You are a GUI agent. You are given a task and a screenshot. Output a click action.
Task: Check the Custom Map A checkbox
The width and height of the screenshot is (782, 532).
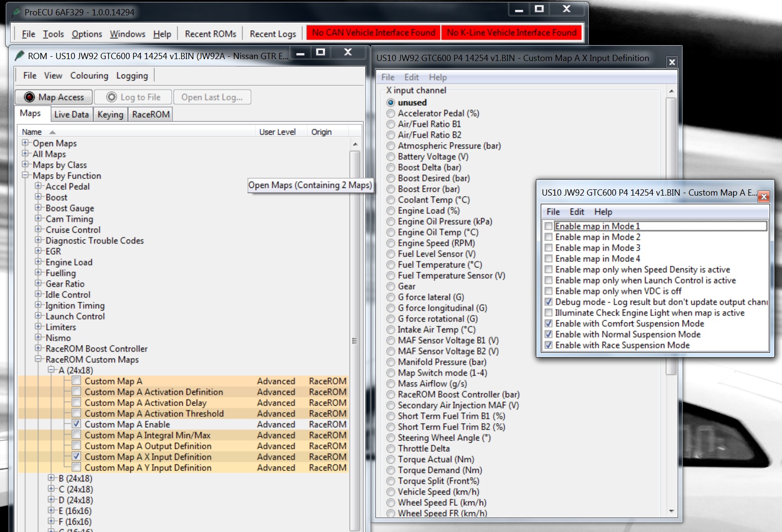(x=76, y=381)
